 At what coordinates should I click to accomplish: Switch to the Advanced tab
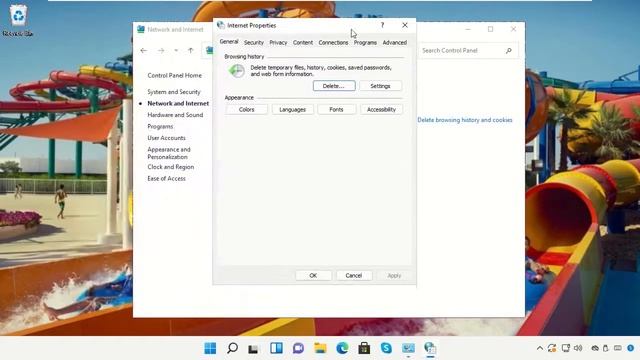pyautogui.click(x=395, y=42)
